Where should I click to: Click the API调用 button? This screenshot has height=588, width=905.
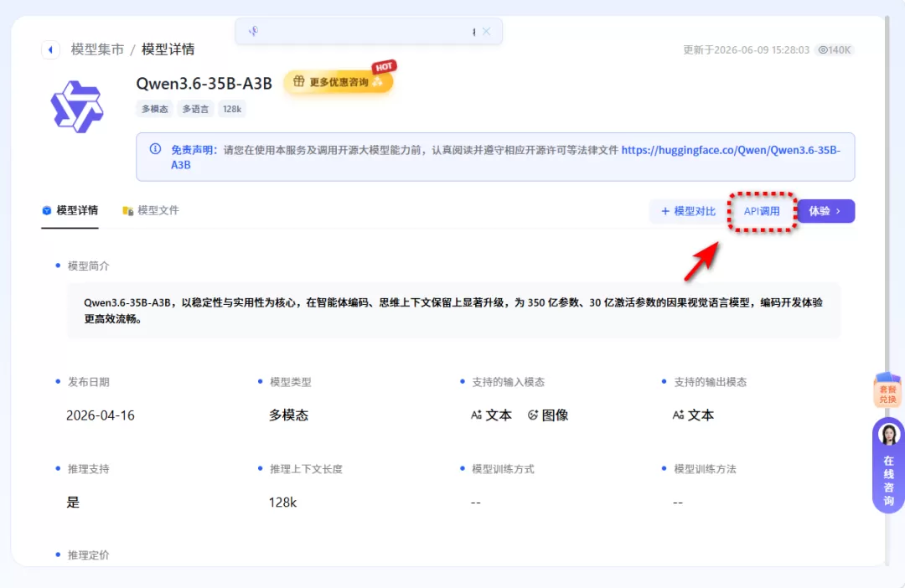(762, 211)
